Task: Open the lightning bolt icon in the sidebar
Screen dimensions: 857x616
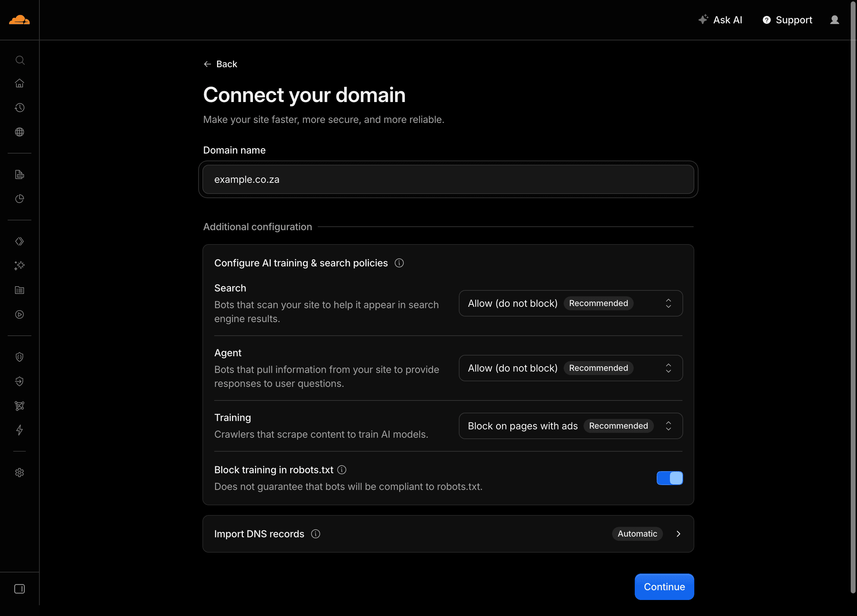Action: coord(20,430)
